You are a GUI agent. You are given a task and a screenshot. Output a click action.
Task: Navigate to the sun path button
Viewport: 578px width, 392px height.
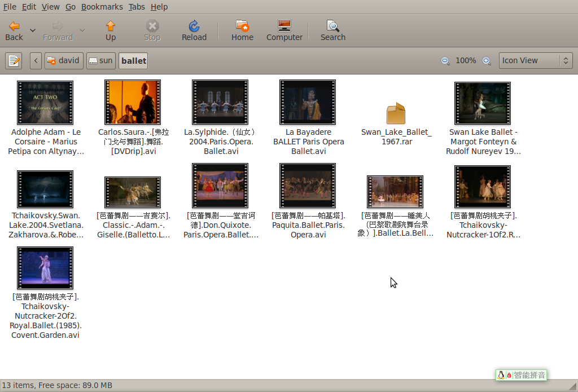101,61
